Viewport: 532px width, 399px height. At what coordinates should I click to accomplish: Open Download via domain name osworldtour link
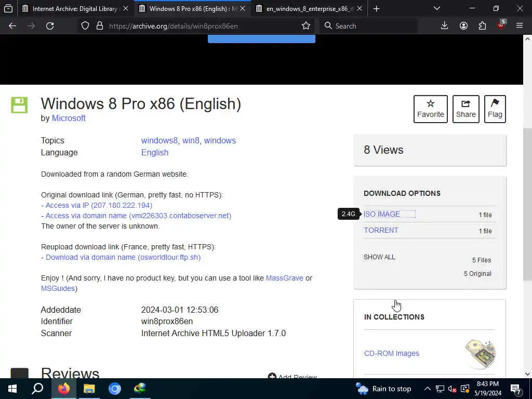[x=123, y=257]
